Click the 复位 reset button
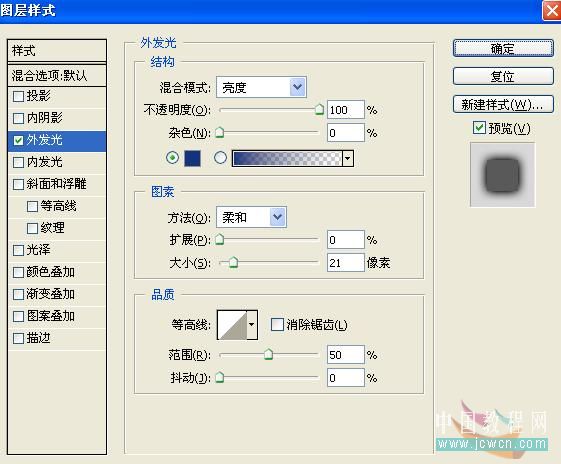 (503, 76)
